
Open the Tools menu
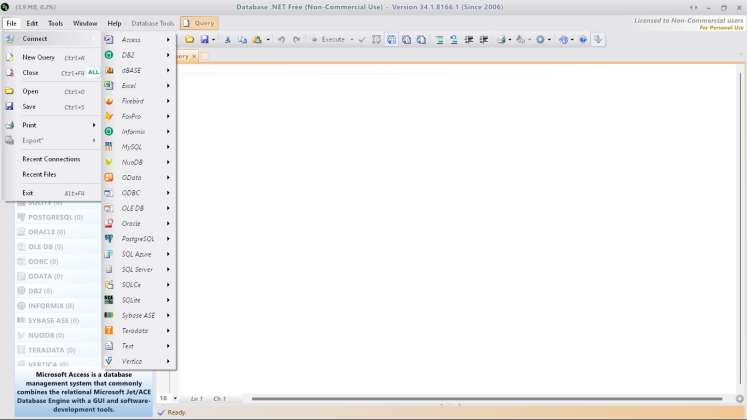[x=55, y=23]
